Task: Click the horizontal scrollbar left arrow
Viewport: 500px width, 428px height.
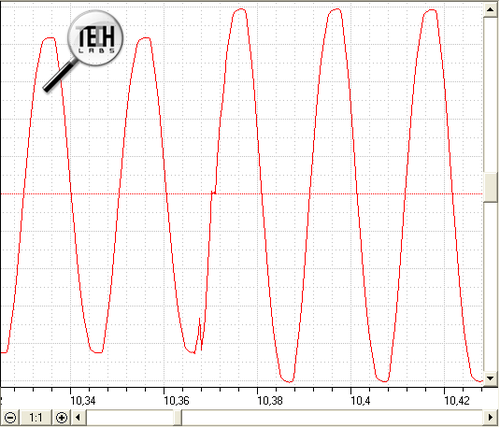Action: pyautogui.click(x=79, y=418)
